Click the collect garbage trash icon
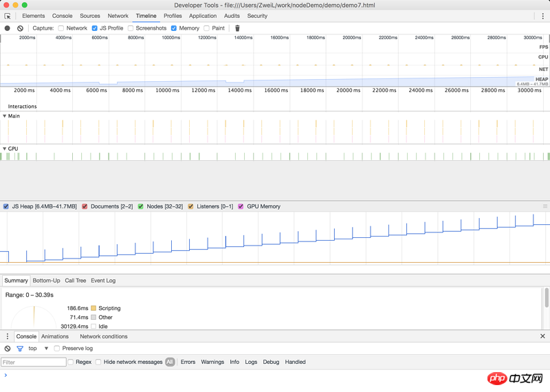 (237, 28)
